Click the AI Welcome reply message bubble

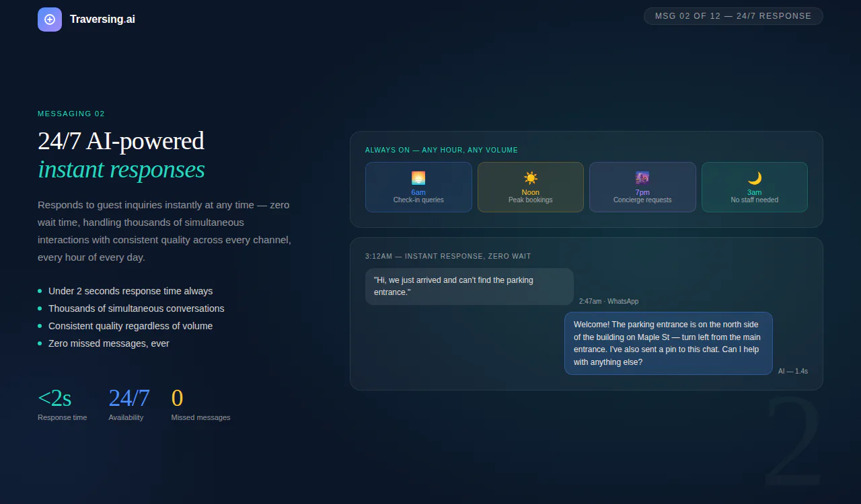point(669,343)
